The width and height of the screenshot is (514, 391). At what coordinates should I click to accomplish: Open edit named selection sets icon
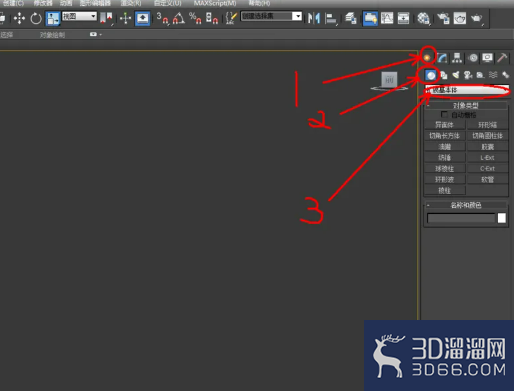click(x=231, y=18)
